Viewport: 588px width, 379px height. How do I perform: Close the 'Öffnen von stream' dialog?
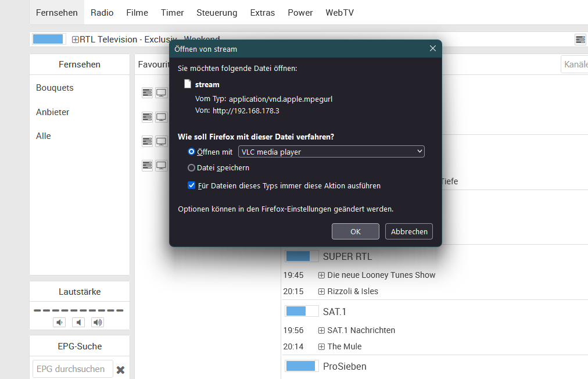pyautogui.click(x=433, y=48)
